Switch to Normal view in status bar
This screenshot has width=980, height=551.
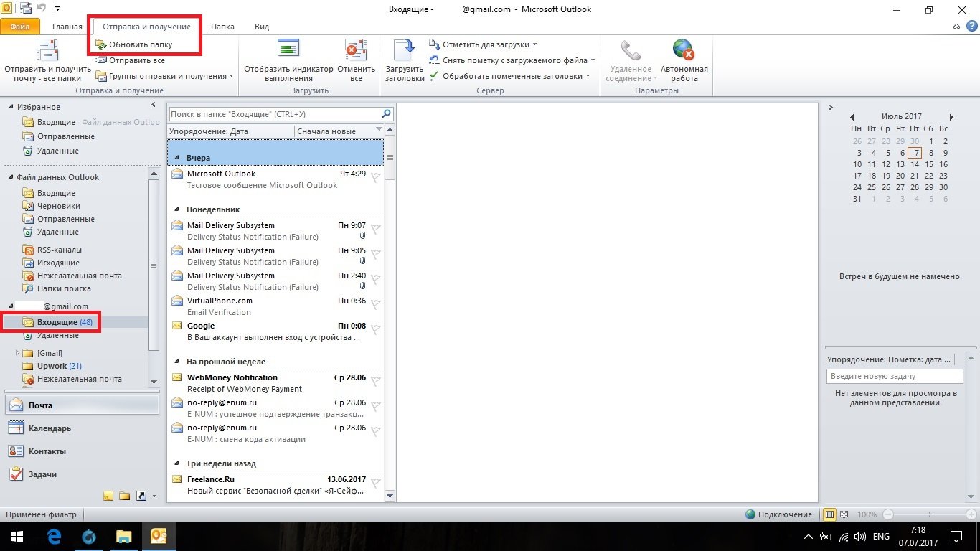[x=829, y=514]
